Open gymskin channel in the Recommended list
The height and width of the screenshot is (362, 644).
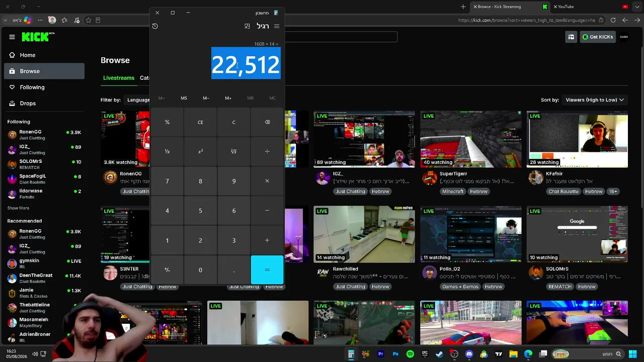(x=44, y=263)
